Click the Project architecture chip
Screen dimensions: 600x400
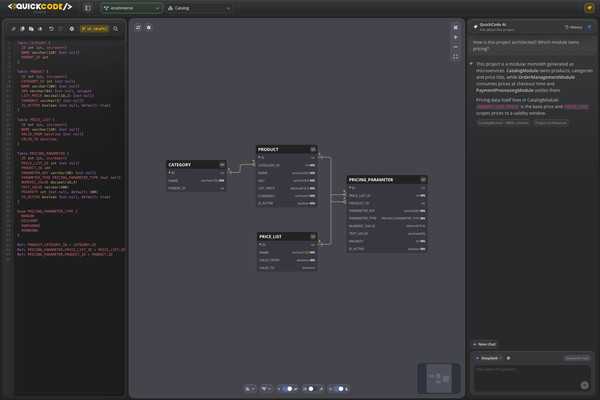pyautogui.click(x=551, y=123)
